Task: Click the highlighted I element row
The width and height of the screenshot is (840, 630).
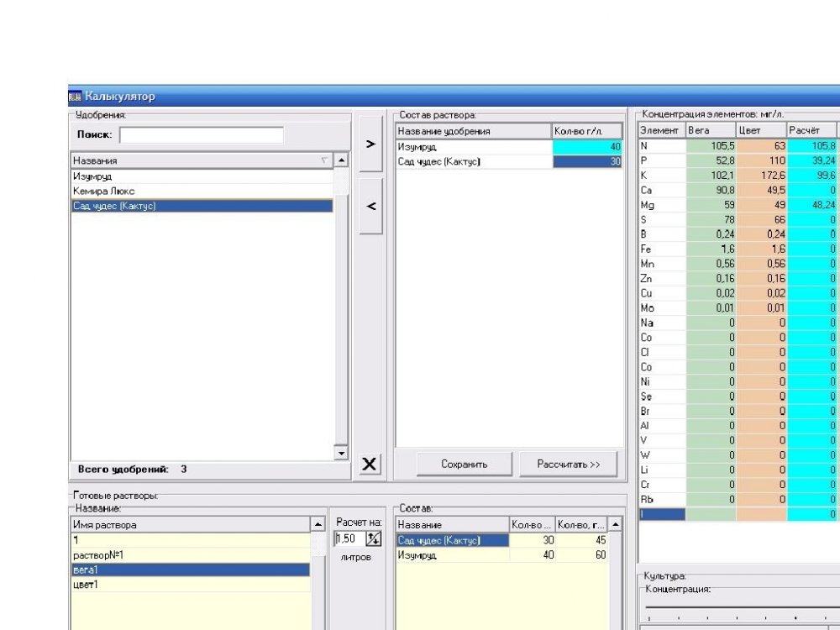Action: (662, 514)
